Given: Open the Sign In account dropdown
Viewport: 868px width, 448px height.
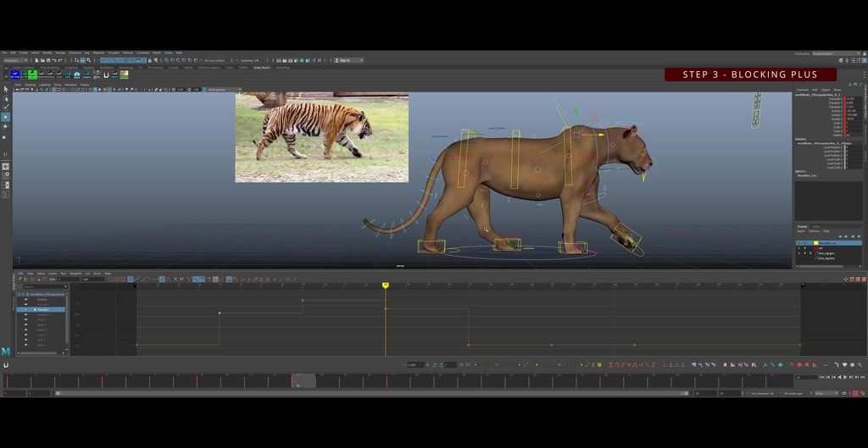Looking at the screenshot, I should click(x=348, y=60).
